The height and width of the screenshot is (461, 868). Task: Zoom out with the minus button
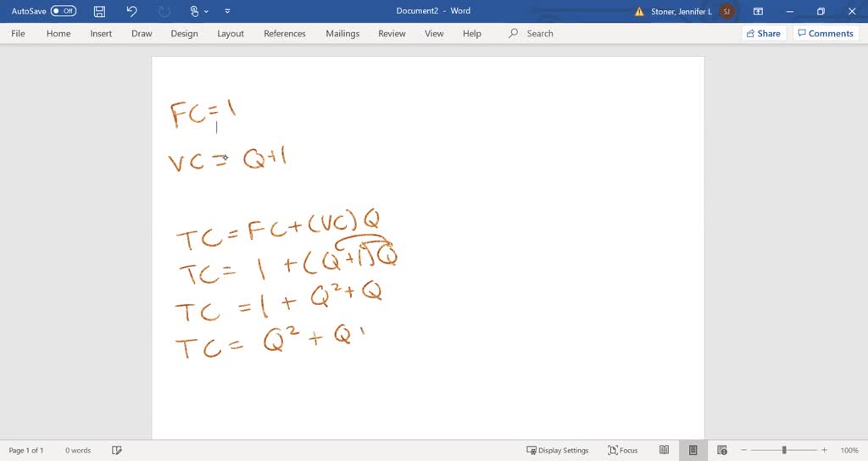click(x=744, y=451)
